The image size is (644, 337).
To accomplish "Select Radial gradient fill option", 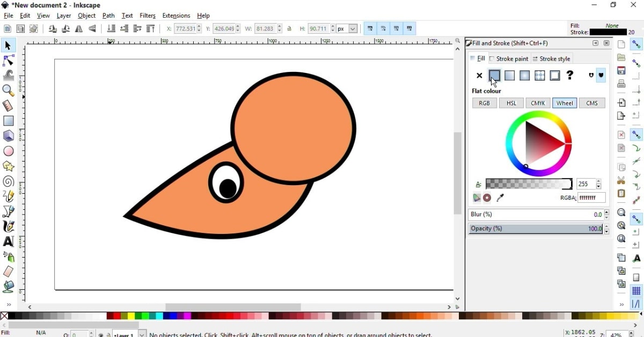I will click(525, 76).
